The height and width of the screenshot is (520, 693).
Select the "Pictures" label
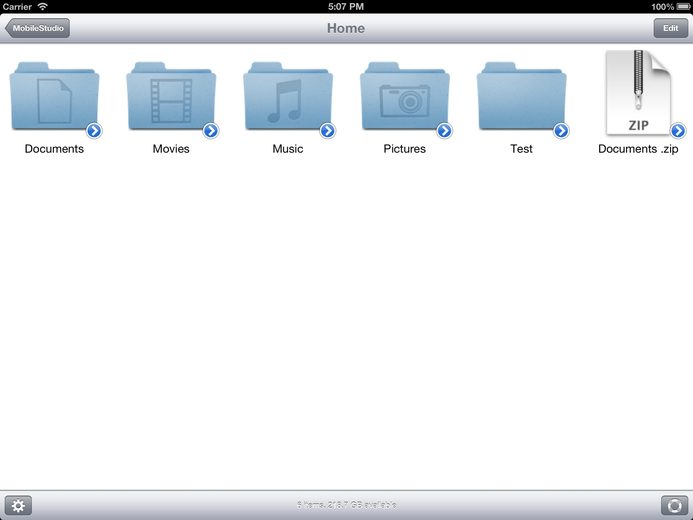point(404,149)
